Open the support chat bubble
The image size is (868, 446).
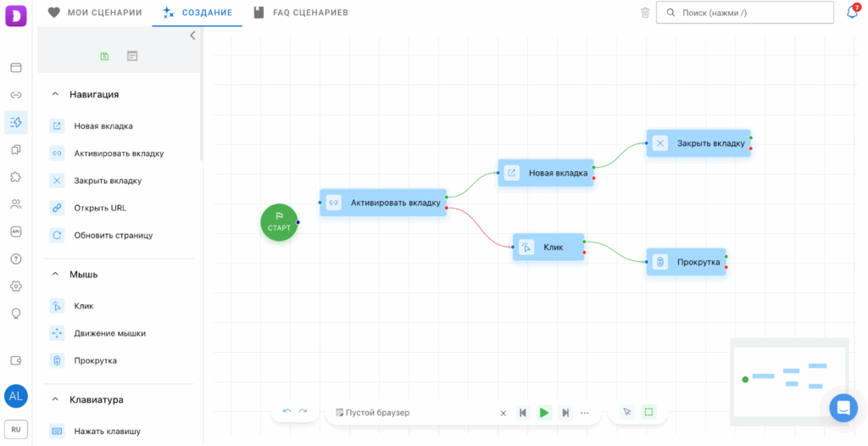point(843,408)
